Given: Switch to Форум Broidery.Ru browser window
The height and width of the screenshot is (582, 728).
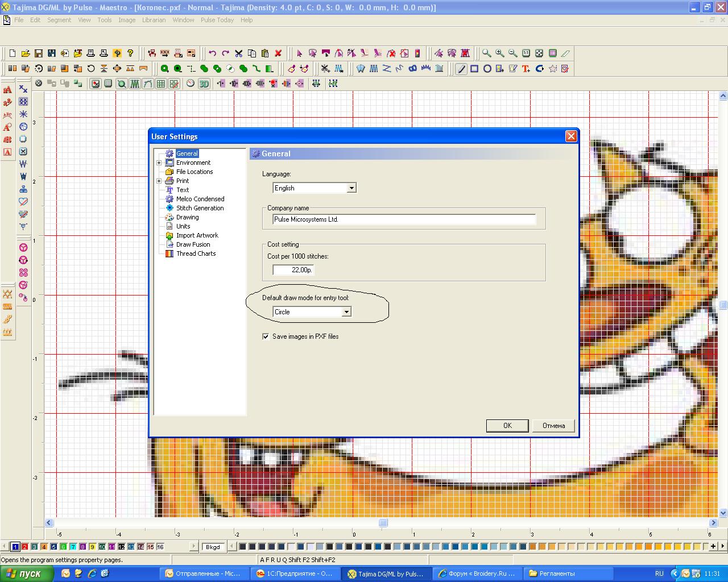Looking at the screenshot, I should click(x=478, y=573).
